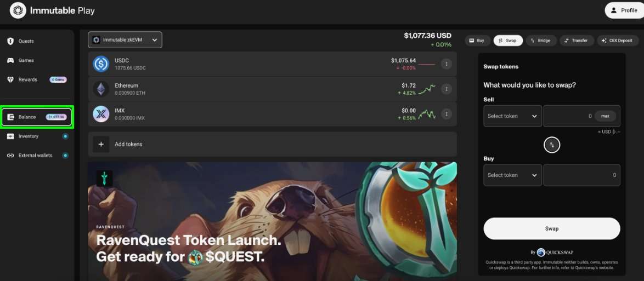644x281 pixels.
Task: Open the three-dot menu for USDC
Action: point(447,64)
